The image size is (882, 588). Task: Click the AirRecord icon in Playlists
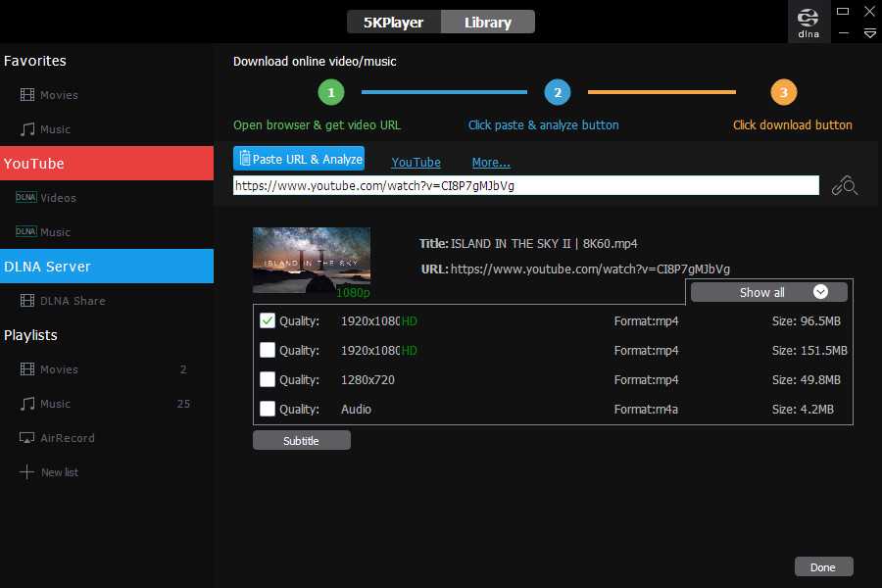(x=26, y=438)
